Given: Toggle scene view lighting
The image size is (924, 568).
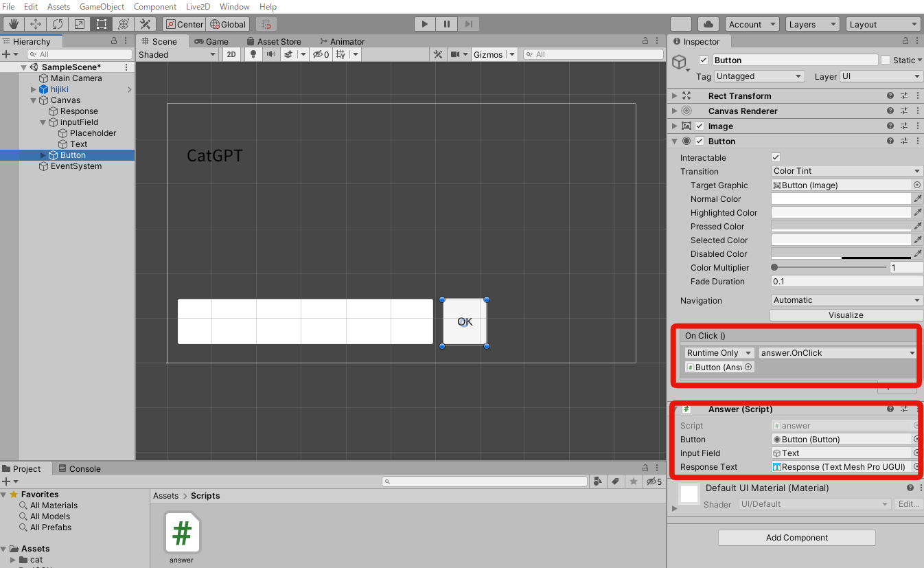Looking at the screenshot, I should tap(253, 54).
